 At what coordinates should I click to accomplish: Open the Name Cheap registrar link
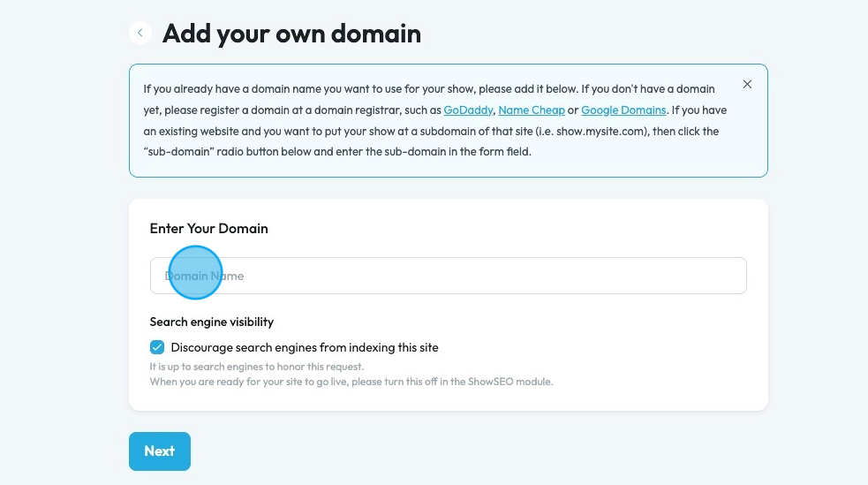click(x=532, y=110)
